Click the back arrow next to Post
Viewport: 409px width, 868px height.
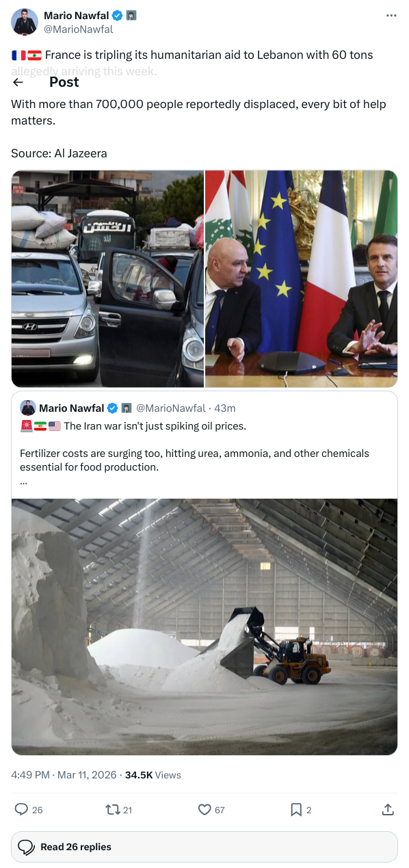coord(18,82)
